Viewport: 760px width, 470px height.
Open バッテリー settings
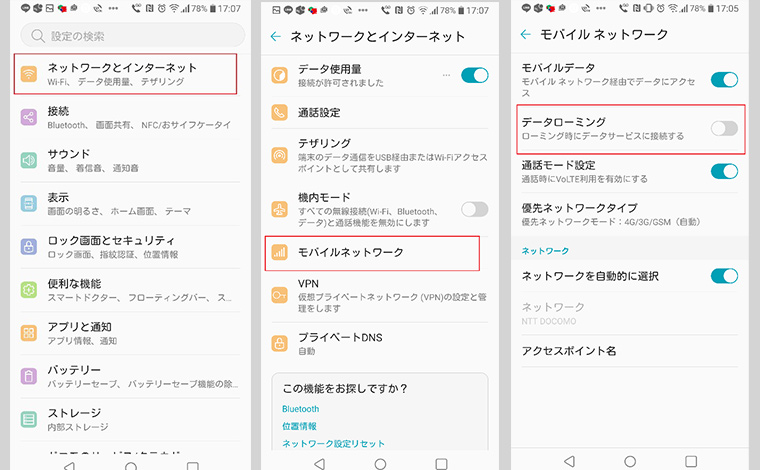[x=130, y=376]
